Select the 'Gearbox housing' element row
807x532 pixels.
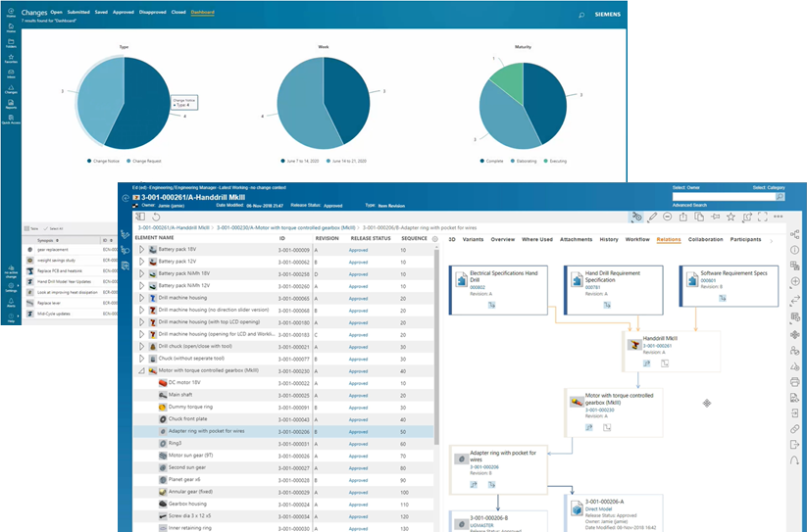click(283, 505)
